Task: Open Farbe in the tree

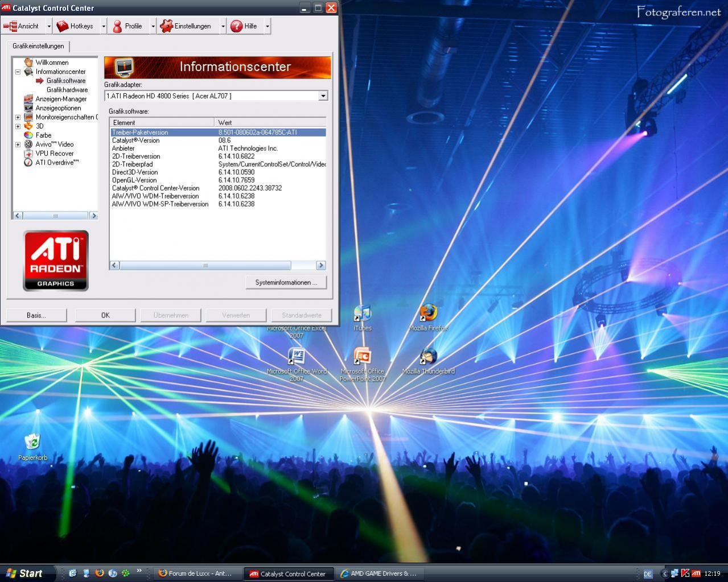Action: 43,135
